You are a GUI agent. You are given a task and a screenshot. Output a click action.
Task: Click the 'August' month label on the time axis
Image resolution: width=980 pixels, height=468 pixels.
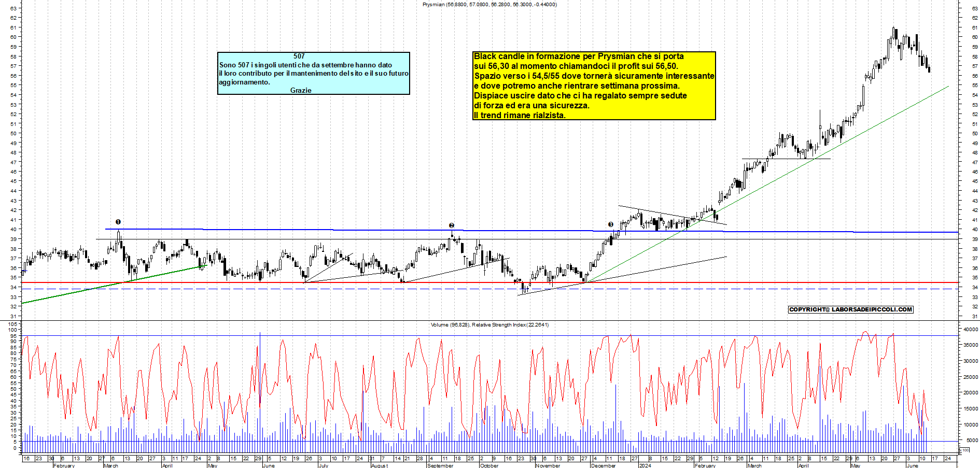(x=380, y=465)
